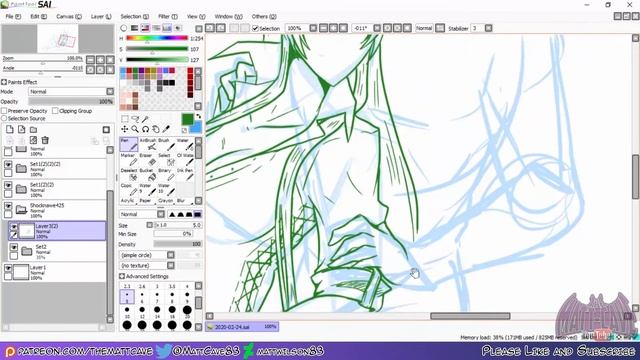The width and height of the screenshot is (640, 360).
Task: Click the Undo button in top toolbar
Action: [x=210, y=28]
